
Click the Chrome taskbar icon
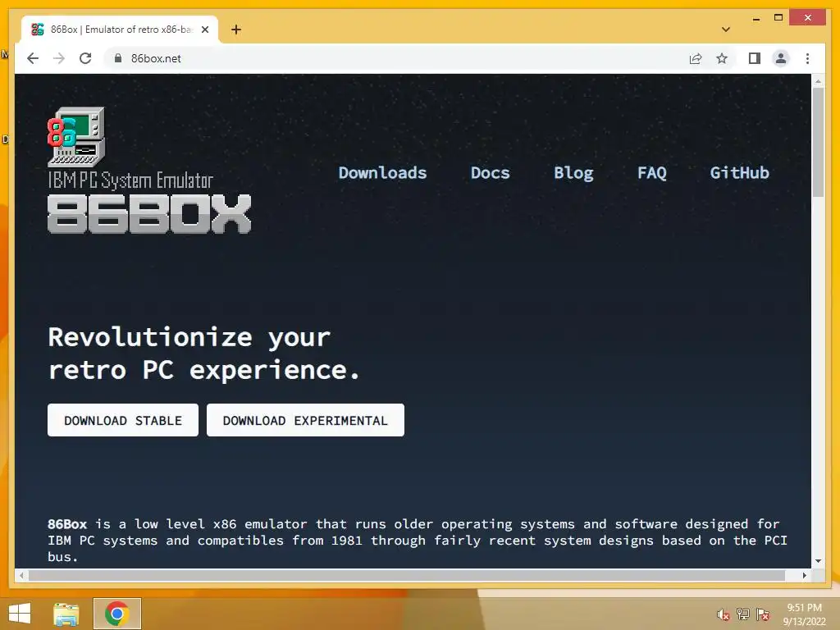[116, 614]
